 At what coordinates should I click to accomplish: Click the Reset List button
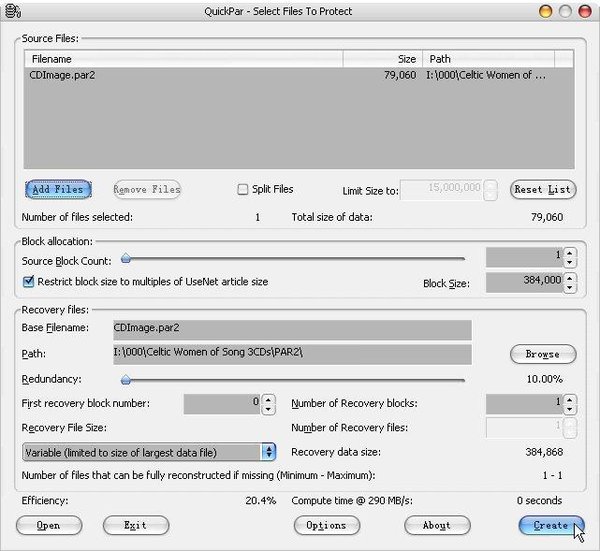(543, 189)
